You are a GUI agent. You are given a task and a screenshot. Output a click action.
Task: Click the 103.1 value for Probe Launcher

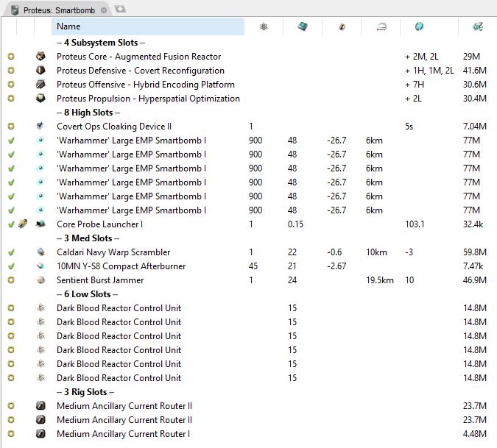415,224
